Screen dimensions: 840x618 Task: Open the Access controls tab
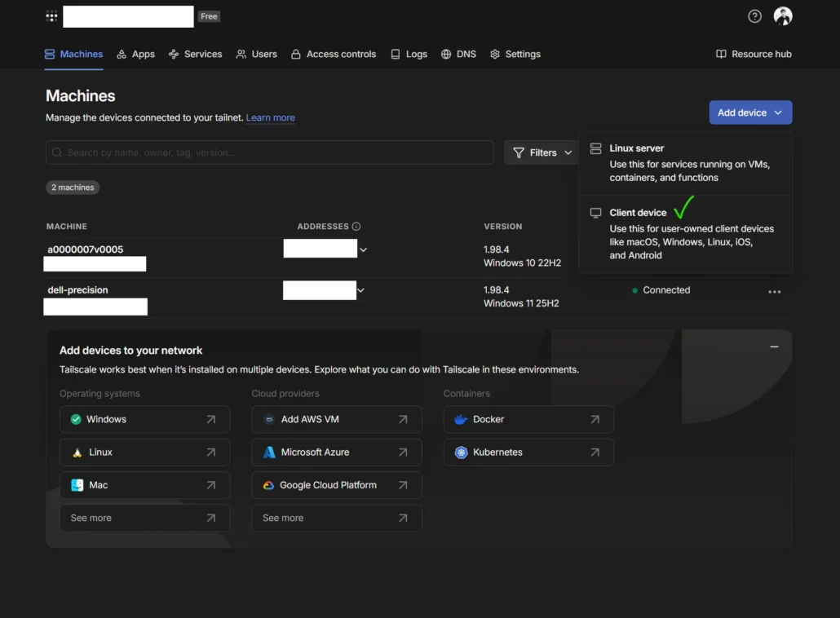334,54
